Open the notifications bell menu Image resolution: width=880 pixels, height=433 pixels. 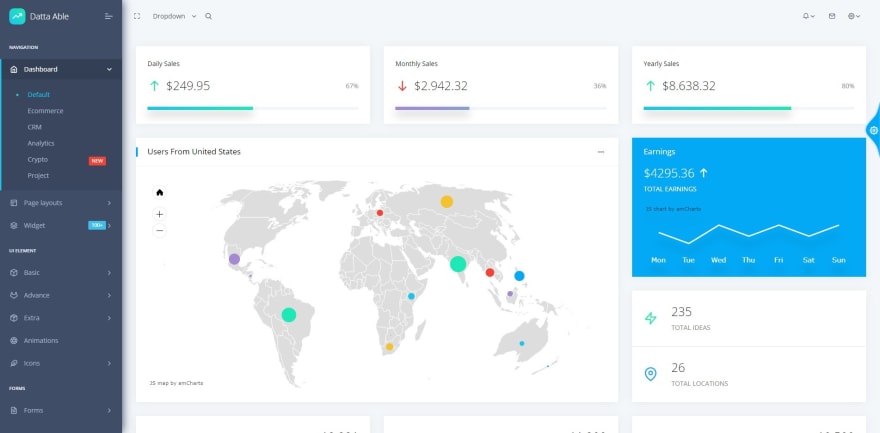coord(808,16)
